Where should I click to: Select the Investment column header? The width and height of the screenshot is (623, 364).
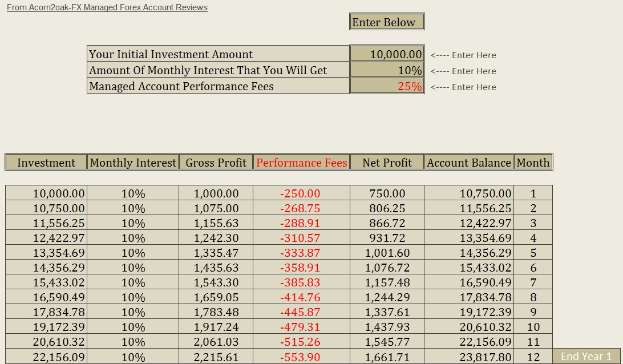46,162
